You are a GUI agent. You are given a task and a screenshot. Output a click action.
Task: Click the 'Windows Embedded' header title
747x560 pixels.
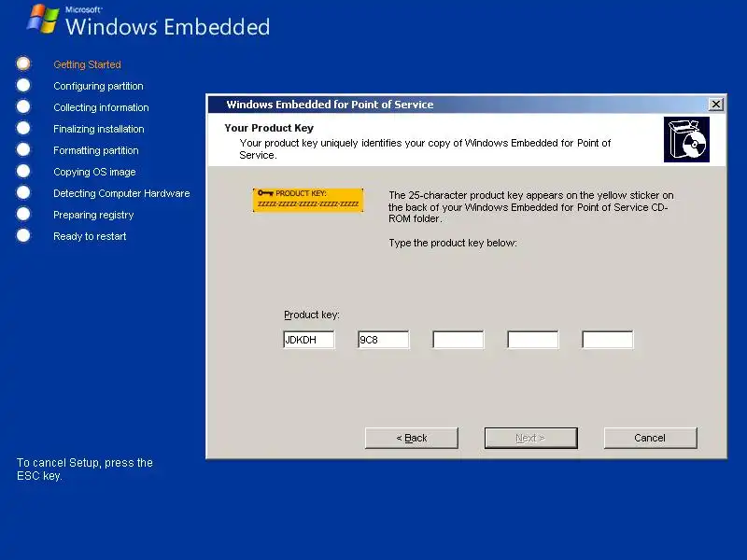pyautogui.click(x=168, y=27)
